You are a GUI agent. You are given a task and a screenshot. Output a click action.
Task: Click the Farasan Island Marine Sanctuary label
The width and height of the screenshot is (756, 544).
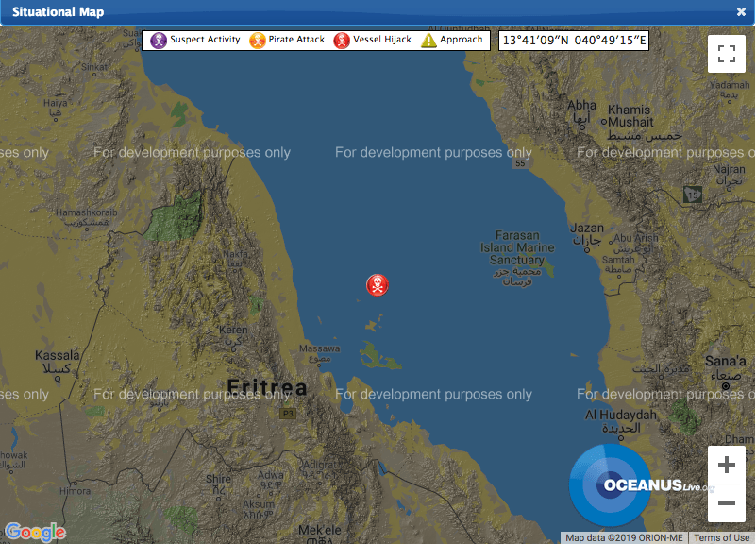(516, 247)
